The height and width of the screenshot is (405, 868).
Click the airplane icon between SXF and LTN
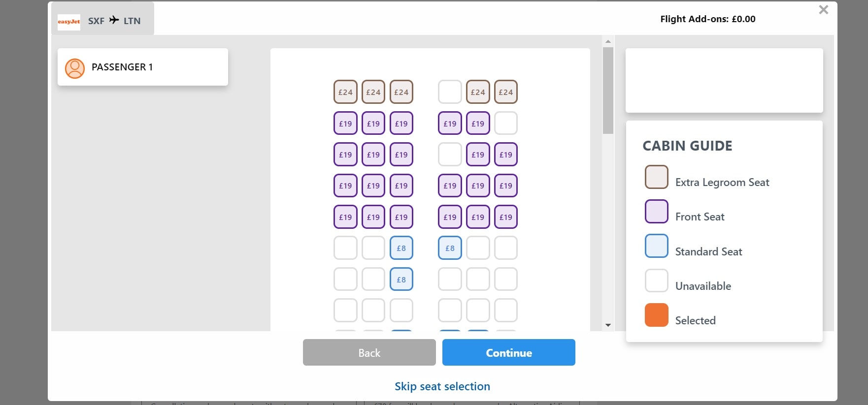[114, 20]
